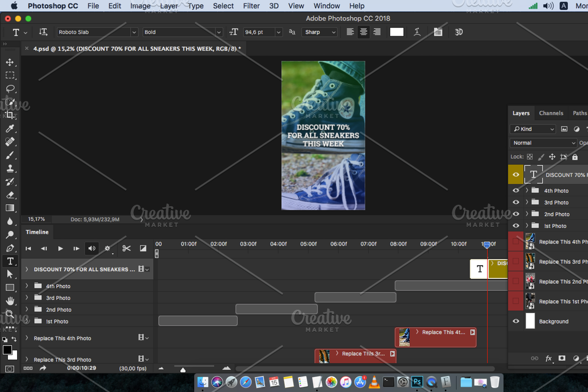
Task: Align text center
Action: point(364,32)
